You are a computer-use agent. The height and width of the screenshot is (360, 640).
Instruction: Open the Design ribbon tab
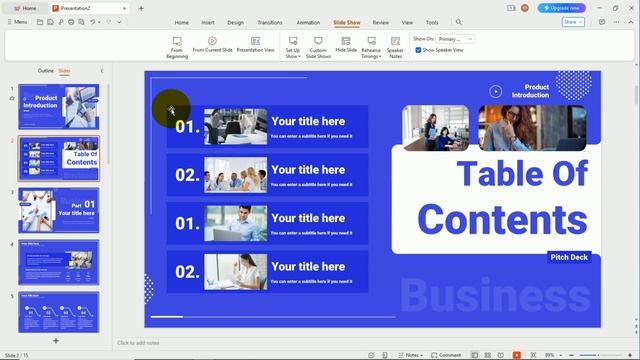click(x=236, y=22)
